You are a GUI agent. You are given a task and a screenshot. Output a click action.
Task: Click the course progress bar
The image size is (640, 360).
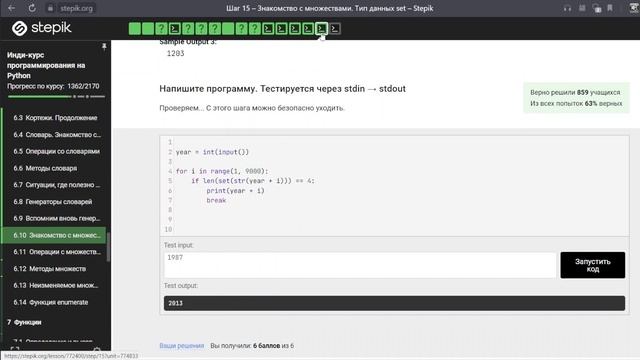pyautogui.click(x=56, y=97)
